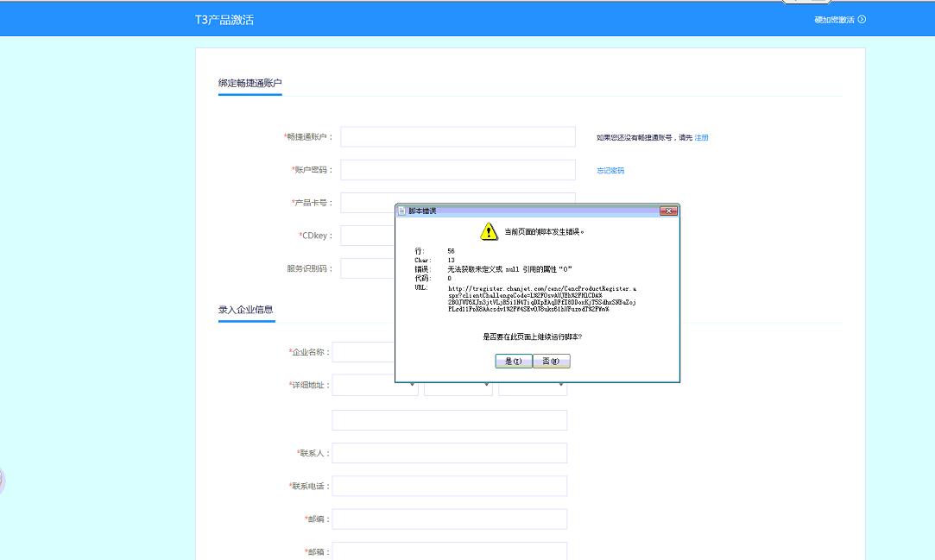
Task: Click the yellow warning icon in the dialog
Action: click(489, 231)
